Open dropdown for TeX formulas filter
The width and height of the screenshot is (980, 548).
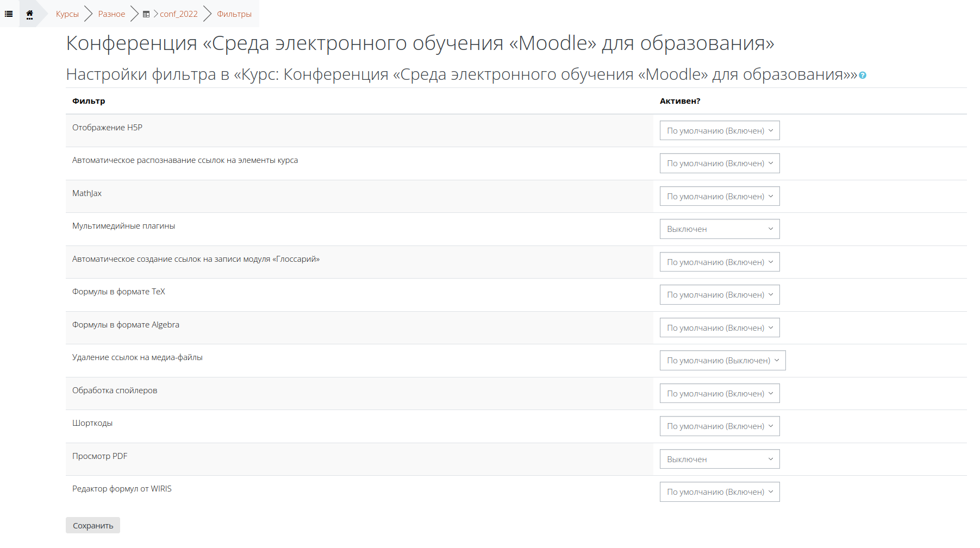(x=720, y=295)
